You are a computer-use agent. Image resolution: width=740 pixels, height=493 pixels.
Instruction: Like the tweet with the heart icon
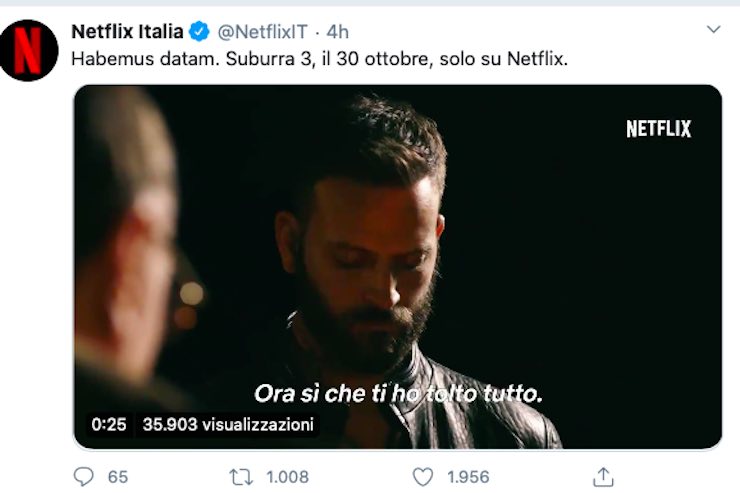click(x=424, y=476)
